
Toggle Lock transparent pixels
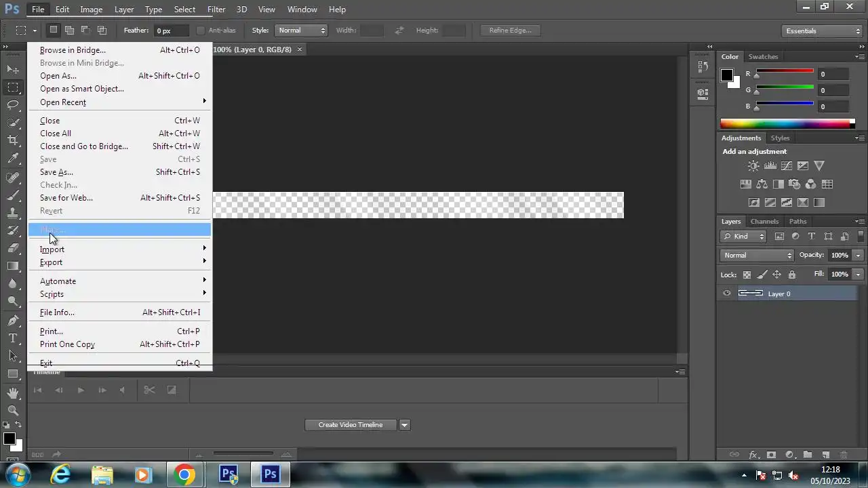pyautogui.click(x=747, y=274)
